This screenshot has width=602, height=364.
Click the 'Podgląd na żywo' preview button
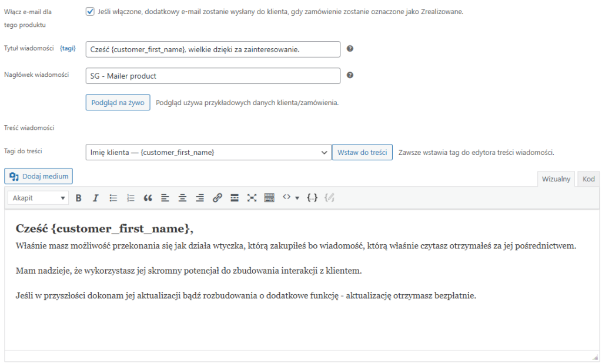118,102
